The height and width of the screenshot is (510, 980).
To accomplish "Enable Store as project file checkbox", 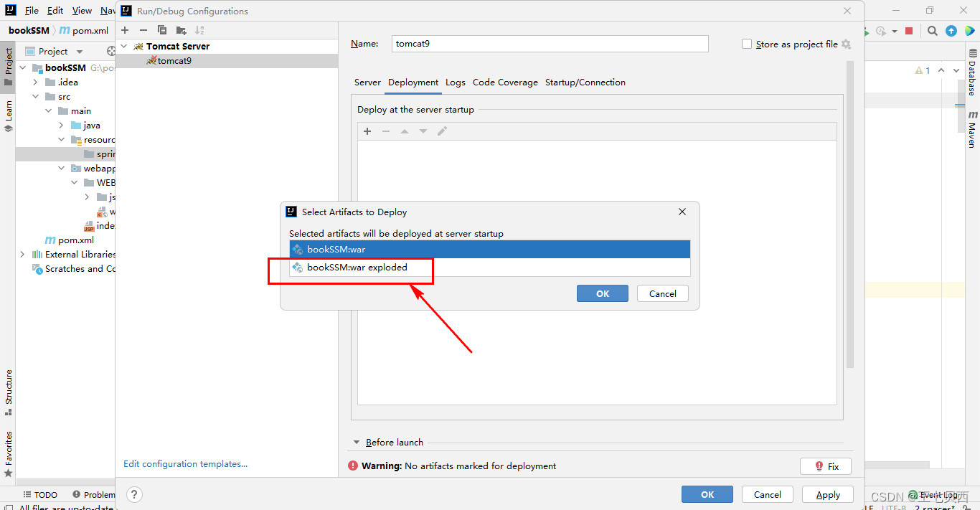I will [747, 44].
